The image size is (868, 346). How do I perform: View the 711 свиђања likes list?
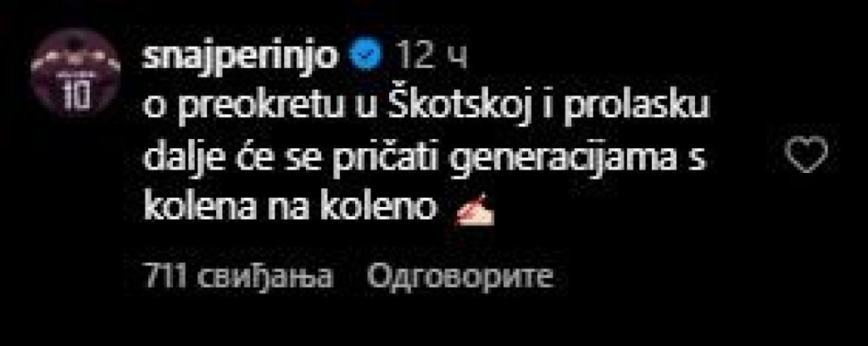(237, 276)
